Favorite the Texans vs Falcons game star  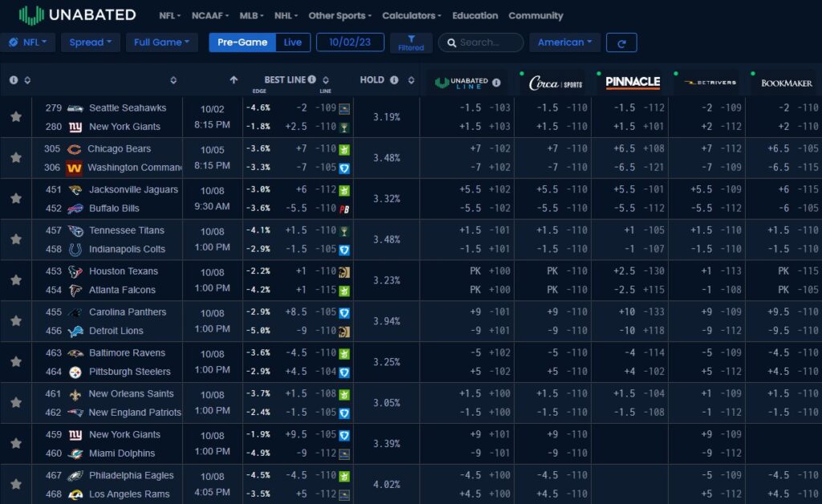click(16, 280)
